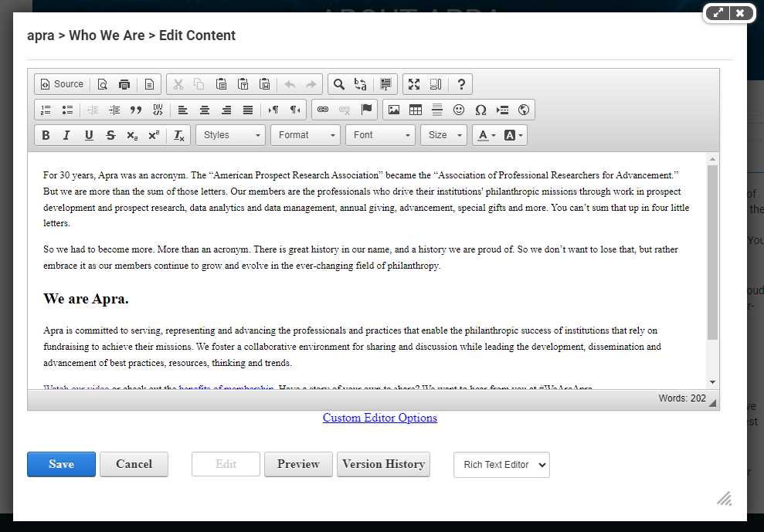Open Version History
Viewport: 764px width, 532px height.
(x=383, y=464)
